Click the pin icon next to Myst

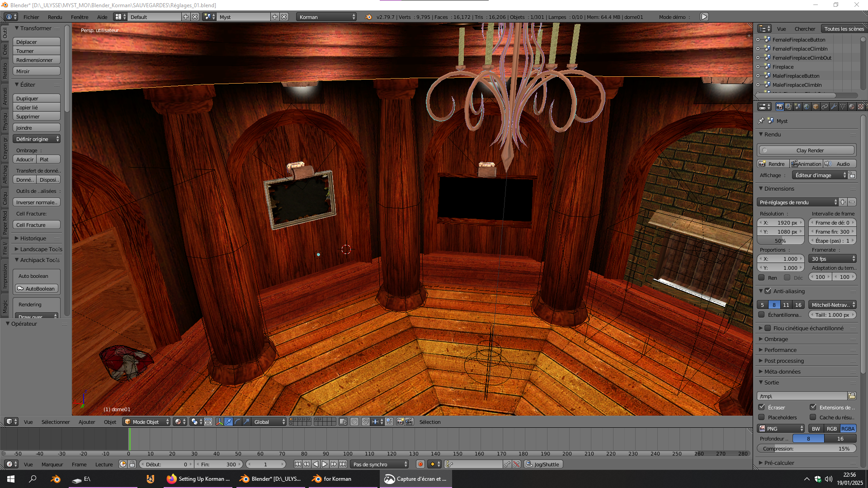(761, 121)
